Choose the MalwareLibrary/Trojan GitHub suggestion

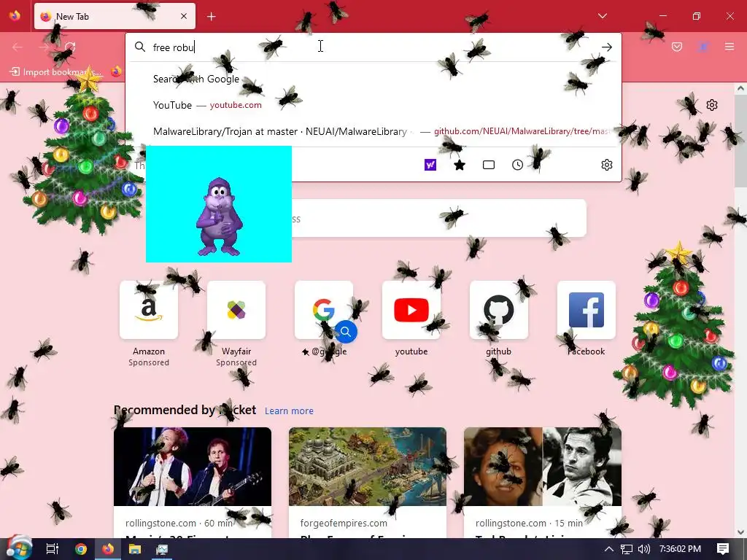point(373,131)
